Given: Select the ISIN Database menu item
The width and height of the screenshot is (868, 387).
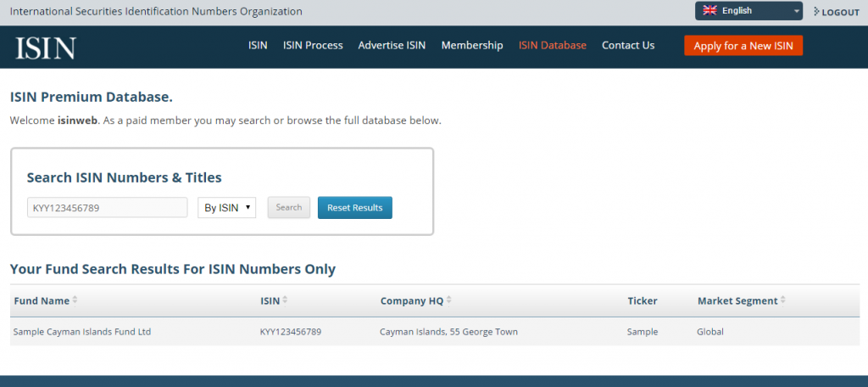Looking at the screenshot, I should click(553, 46).
